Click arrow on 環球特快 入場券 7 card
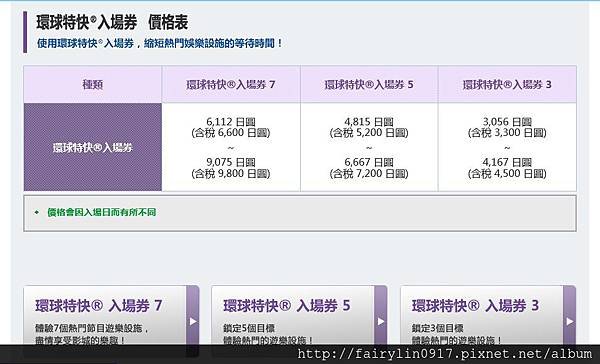This screenshot has height=364, width=600. point(193,321)
